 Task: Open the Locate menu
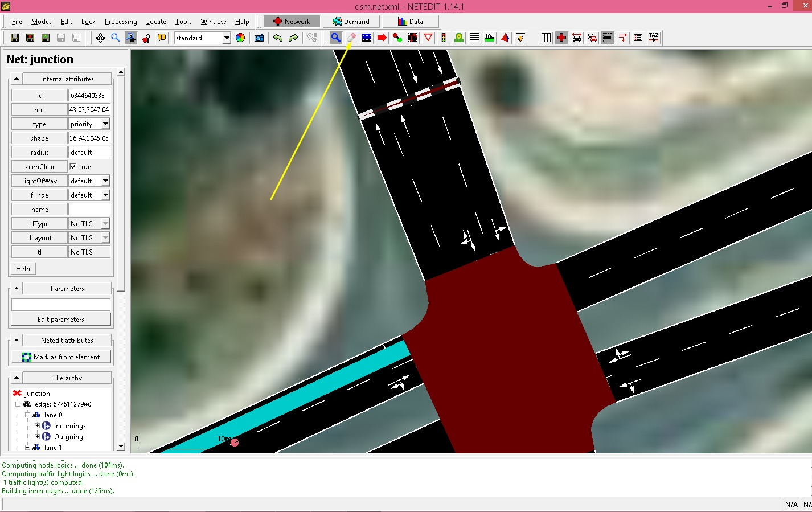pyautogui.click(x=156, y=22)
